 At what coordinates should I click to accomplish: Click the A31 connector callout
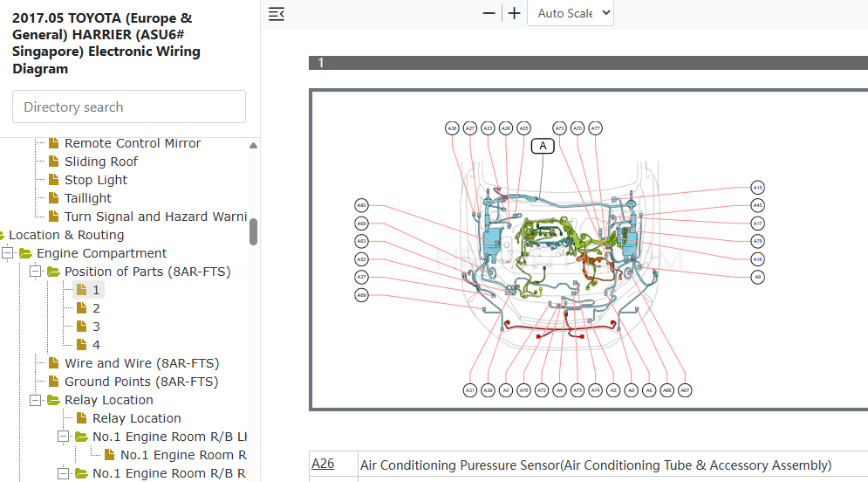tap(469, 390)
